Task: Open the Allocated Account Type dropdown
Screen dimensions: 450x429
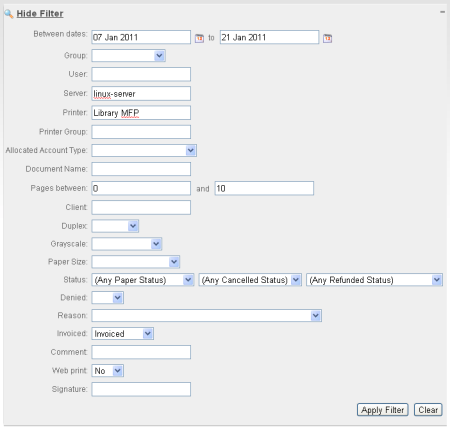Action: coord(144,150)
